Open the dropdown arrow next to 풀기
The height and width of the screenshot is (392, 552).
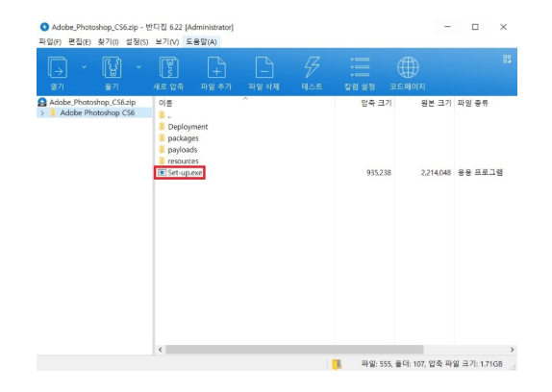click(138, 67)
